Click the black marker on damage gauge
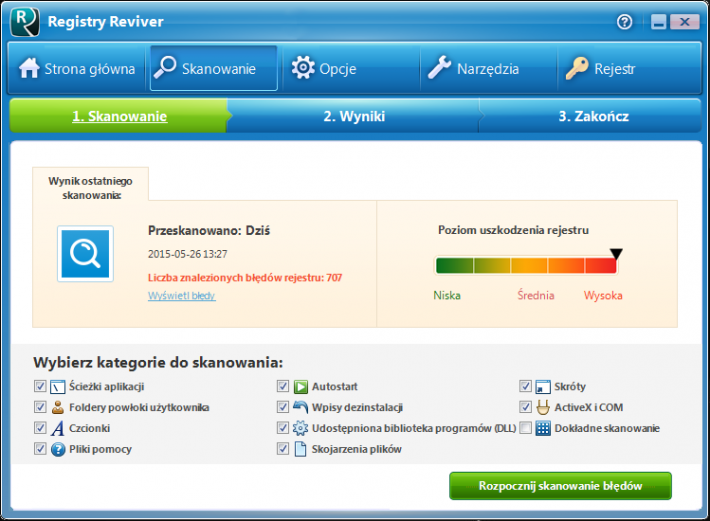The height and width of the screenshot is (521, 710). (616, 253)
